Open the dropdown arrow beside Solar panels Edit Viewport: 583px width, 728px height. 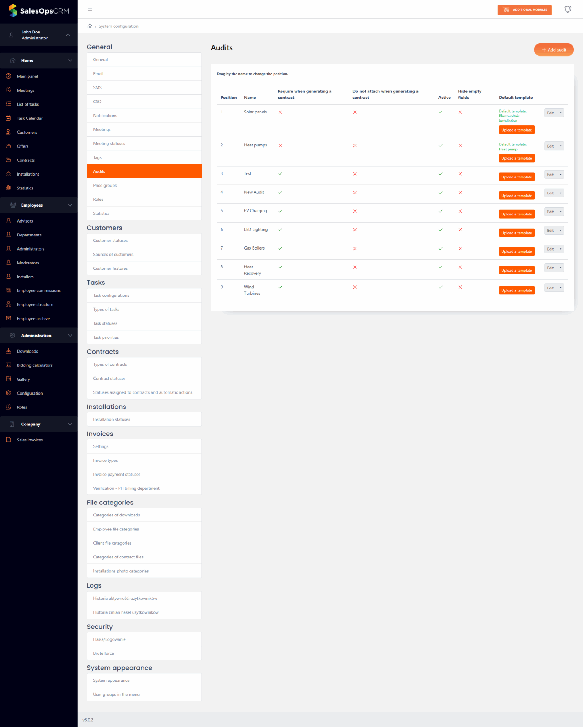560,113
